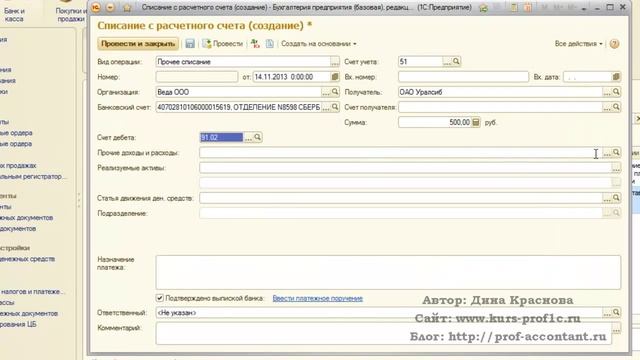Click the 'Счет учета' magnifier icon
Screen dimensions: 640x360
[x=456, y=62]
